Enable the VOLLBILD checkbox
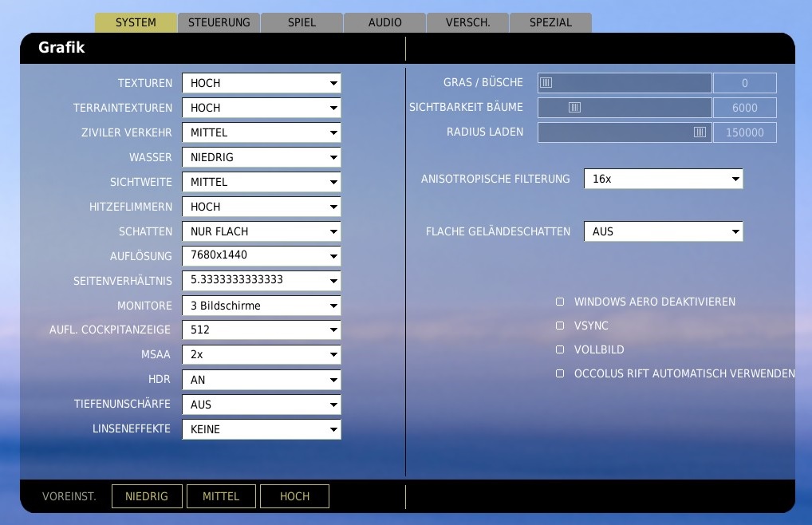The width and height of the screenshot is (812, 525). 560,350
